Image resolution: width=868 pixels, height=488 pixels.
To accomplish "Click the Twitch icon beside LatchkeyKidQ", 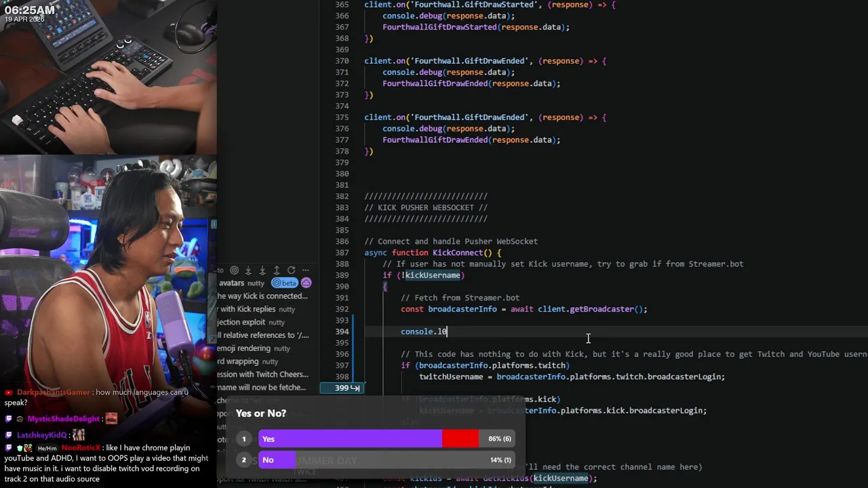I will click(8, 435).
